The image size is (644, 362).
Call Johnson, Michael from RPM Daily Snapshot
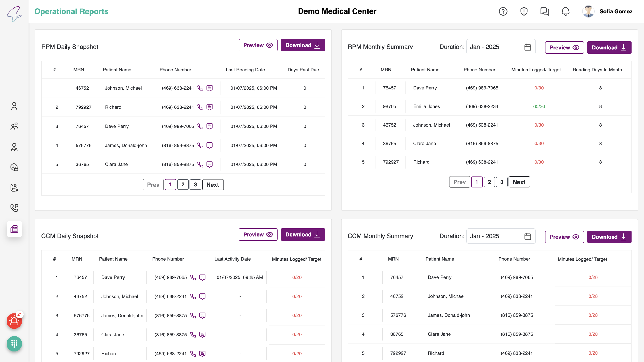point(200,88)
